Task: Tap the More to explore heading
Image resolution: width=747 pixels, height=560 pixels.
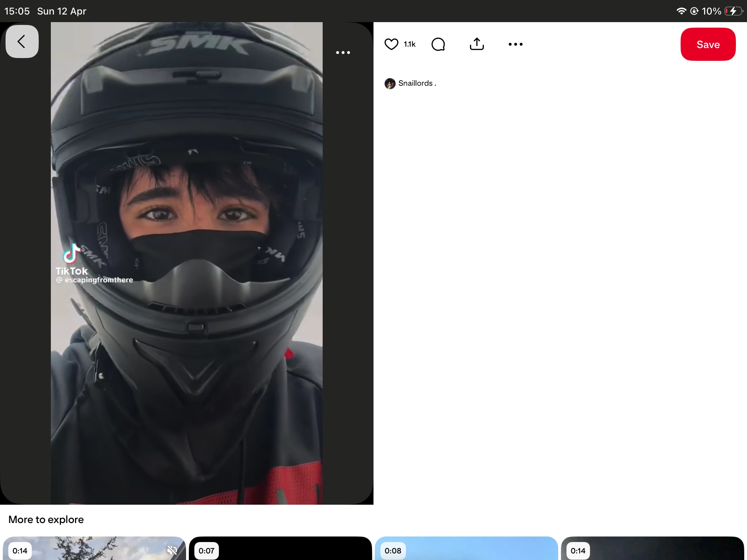Action: 46,520
